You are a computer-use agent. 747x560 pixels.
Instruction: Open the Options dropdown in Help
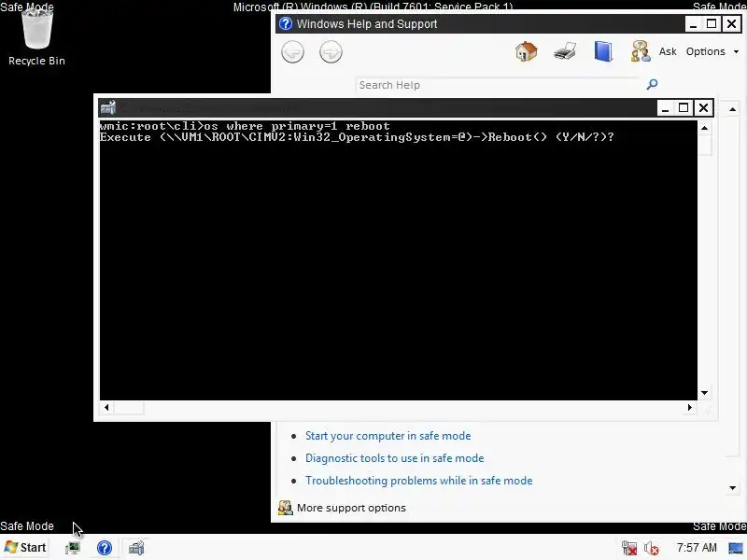coord(712,51)
